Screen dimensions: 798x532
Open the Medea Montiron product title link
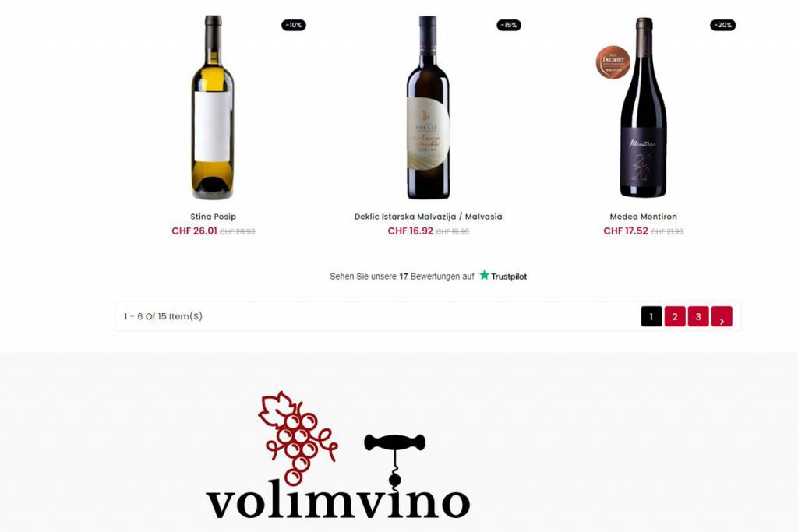point(643,217)
